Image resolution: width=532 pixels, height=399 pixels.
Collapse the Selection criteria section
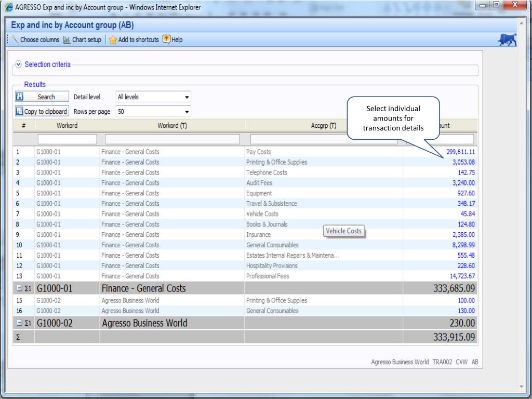[x=18, y=64]
